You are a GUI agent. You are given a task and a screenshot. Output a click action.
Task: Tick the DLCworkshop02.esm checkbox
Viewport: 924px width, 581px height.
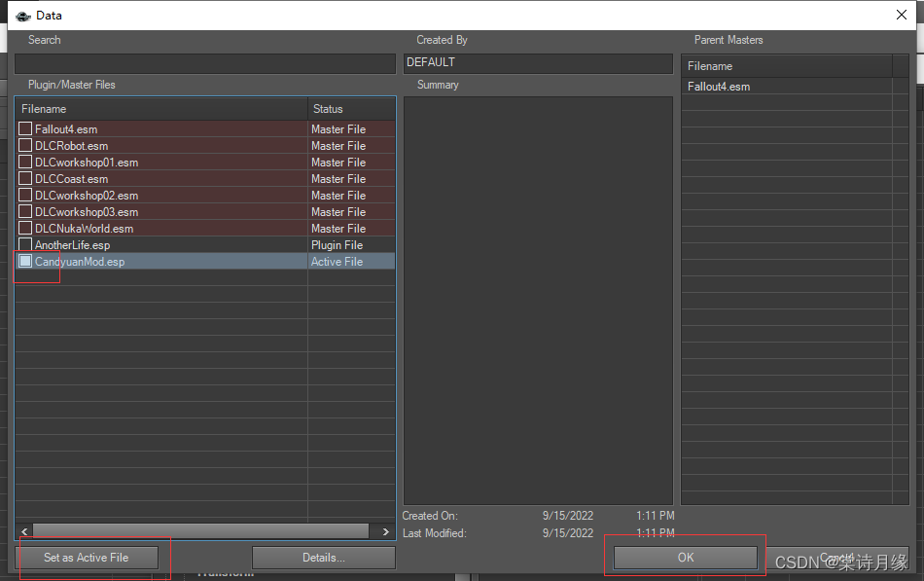[x=25, y=195]
